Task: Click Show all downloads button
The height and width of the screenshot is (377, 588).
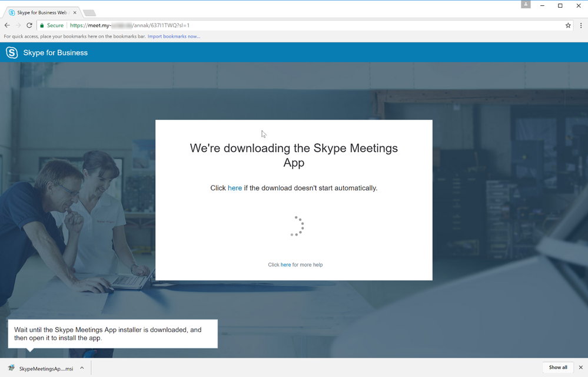Action: point(558,367)
